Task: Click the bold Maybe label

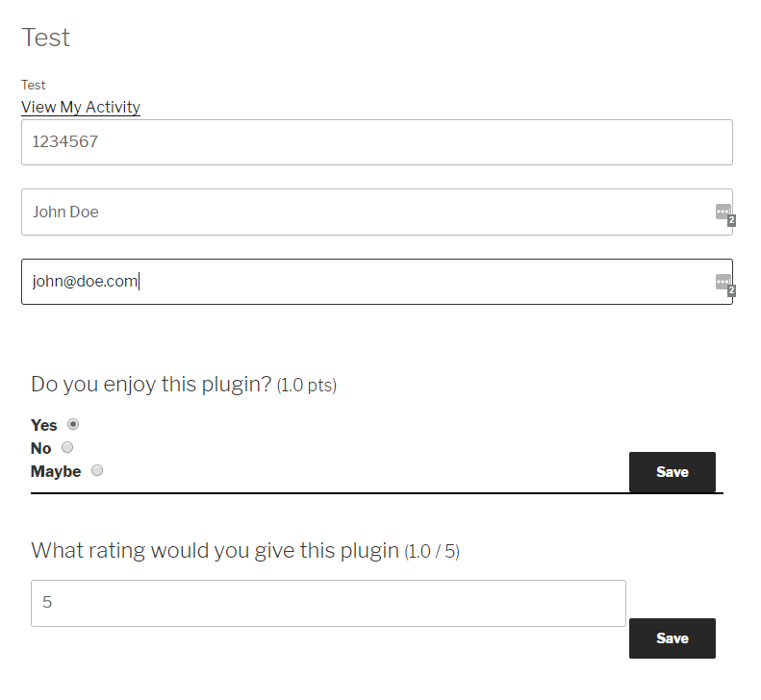Action: click(56, 471)
